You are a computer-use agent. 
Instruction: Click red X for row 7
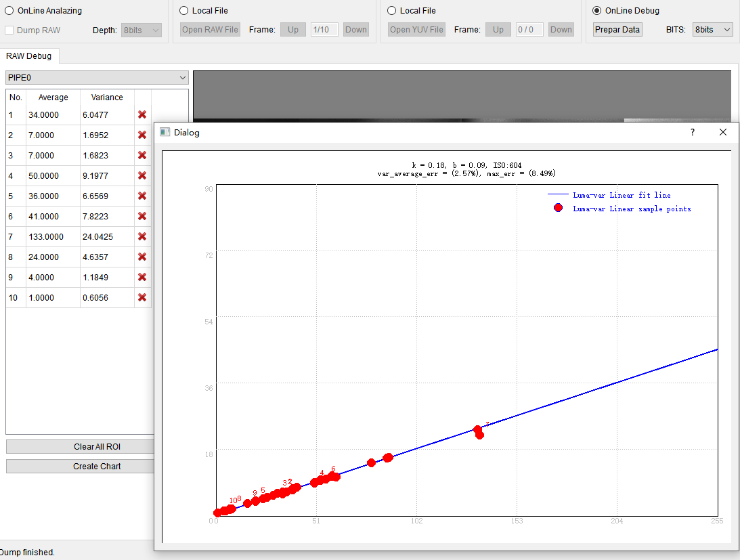[142, 236]
